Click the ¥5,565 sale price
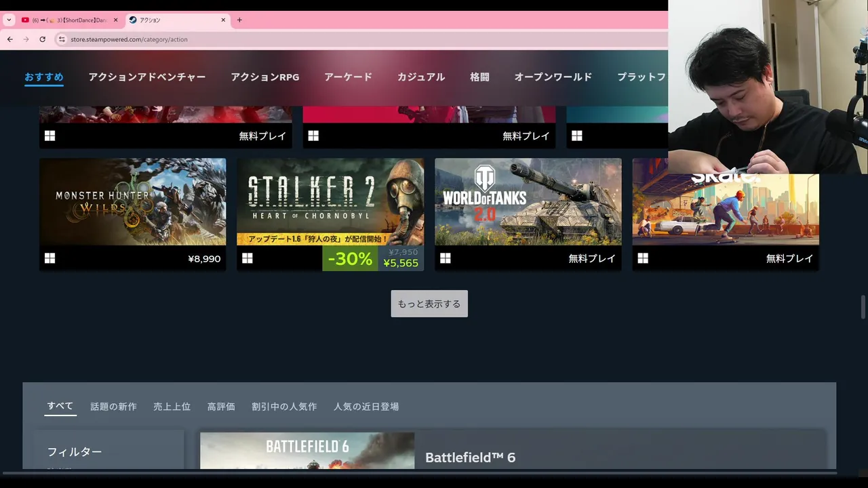 pyautogui.click(x=401, y=264)
